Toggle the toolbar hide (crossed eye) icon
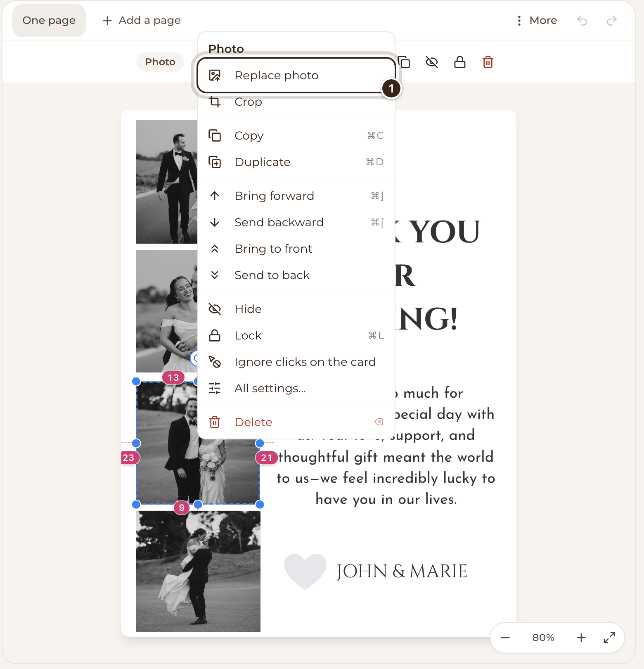Image resolution: width=644 pixels, height=669 pixels. [x=432, y=62]
